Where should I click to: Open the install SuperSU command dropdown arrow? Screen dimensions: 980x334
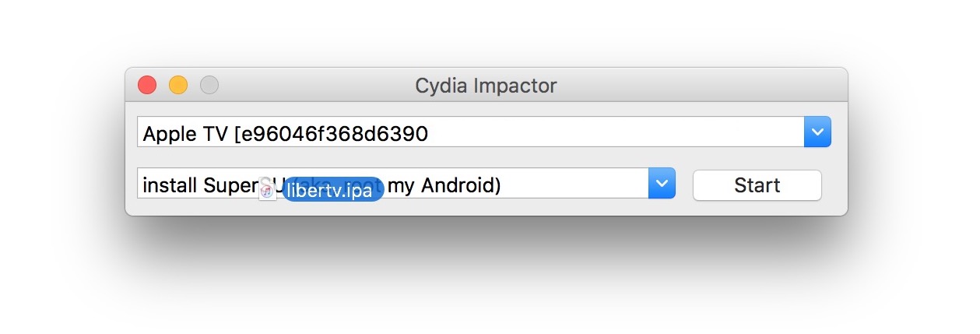(662, 184)
